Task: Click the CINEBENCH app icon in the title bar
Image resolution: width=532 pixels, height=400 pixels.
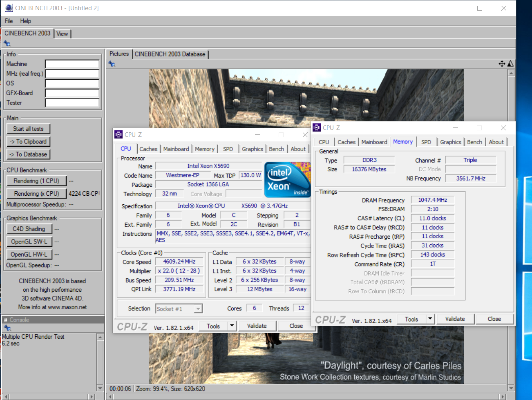Action: pyautogui.click(x=9, y=8)
